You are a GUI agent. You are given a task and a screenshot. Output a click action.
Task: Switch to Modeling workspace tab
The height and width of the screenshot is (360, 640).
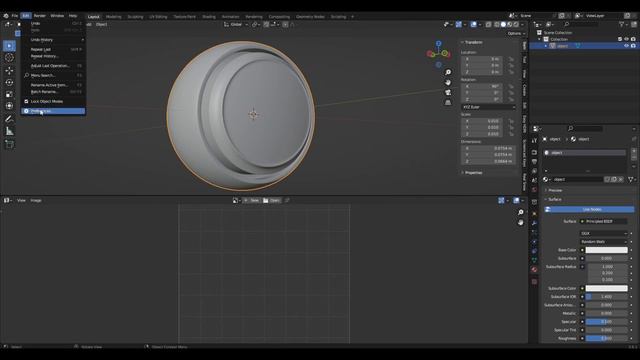[x=113, y=17]
